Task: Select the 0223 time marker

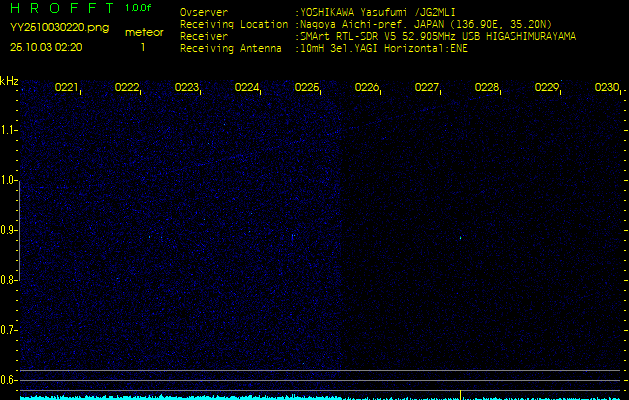Action: tap(186, 88)
